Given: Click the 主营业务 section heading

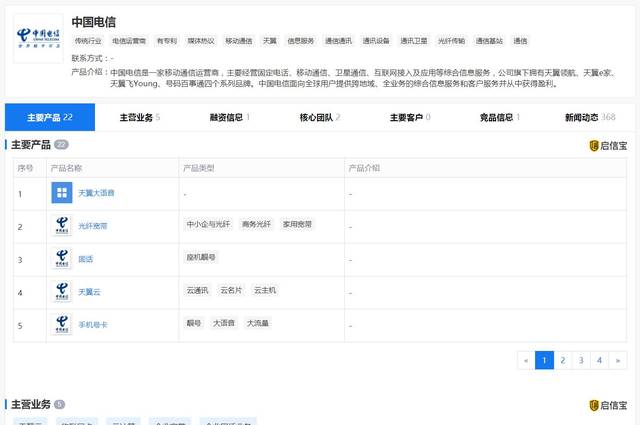Looking at the screenshot, I should tap(31, 405).
